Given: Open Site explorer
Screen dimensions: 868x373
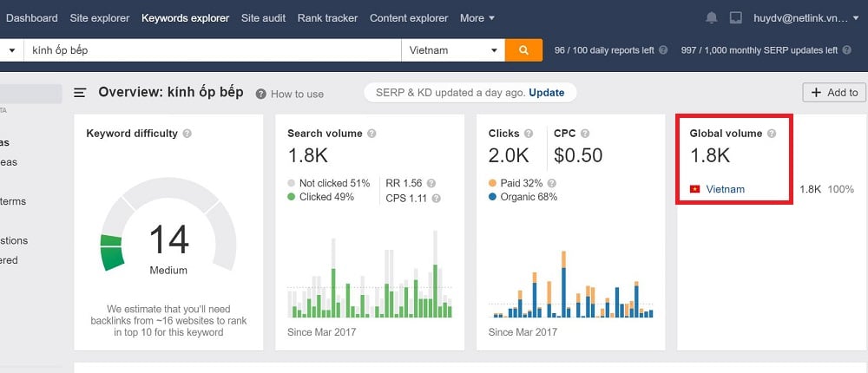Looking at the screenshot, I should click(x=100, y=18).
